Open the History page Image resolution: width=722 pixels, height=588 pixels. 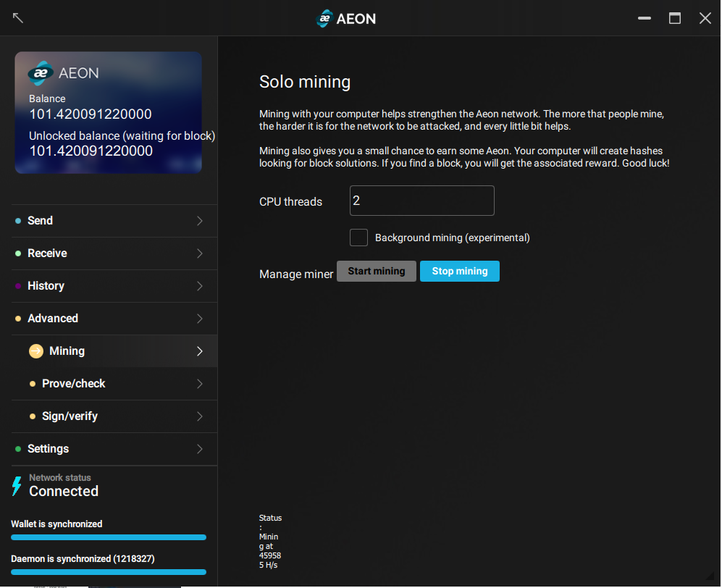(x=114, y=286)
